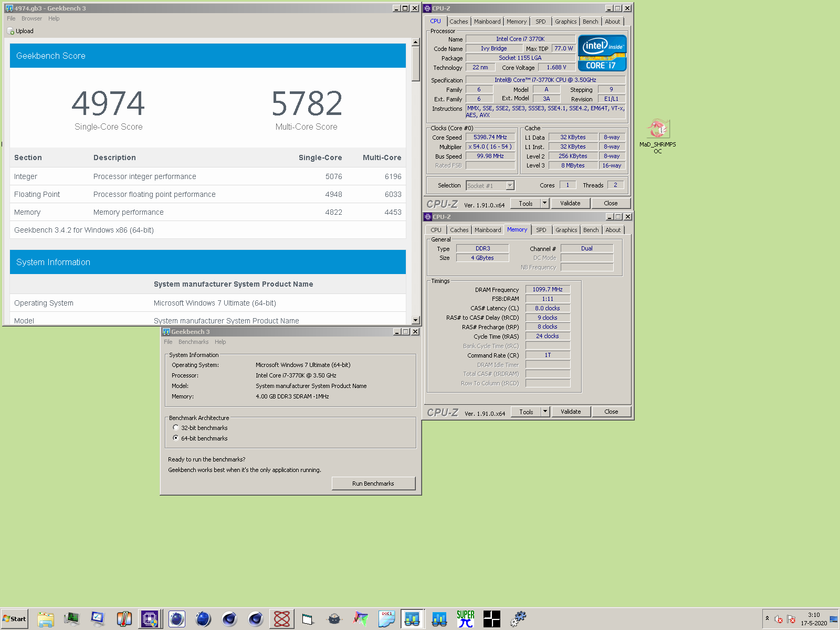Select 32-bit benchmarks radio button

pyautogui.click(x=176, y=428)
